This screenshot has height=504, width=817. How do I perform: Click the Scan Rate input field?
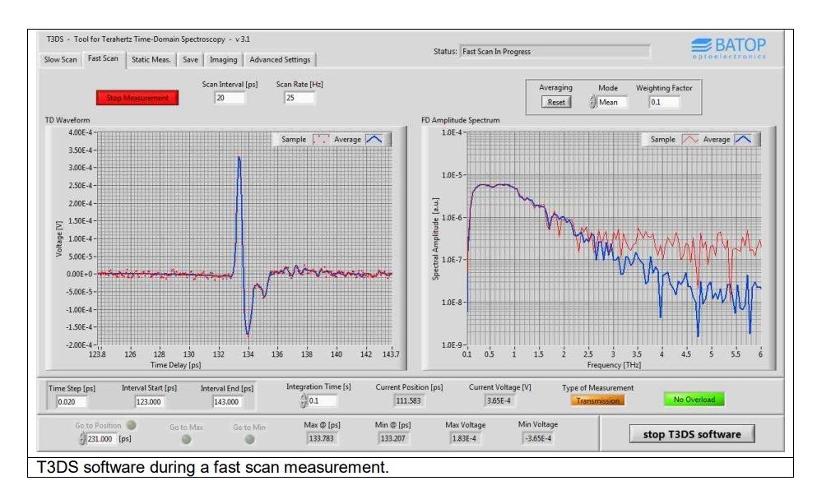[x=299, y=98]
